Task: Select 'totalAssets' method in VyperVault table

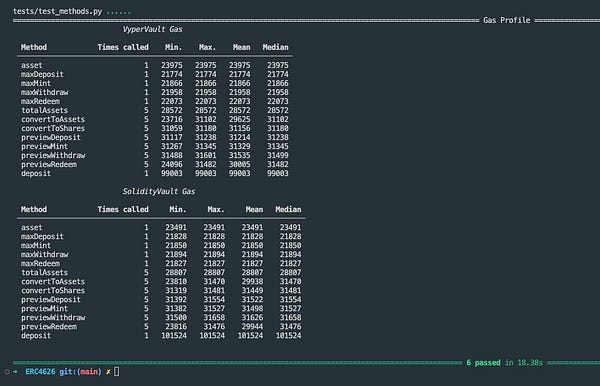Action: (44, 110)
